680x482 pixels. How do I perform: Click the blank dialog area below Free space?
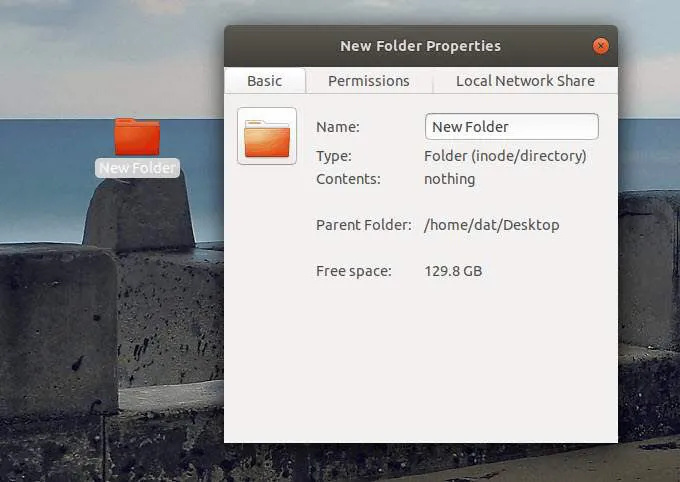click(420, 360)
